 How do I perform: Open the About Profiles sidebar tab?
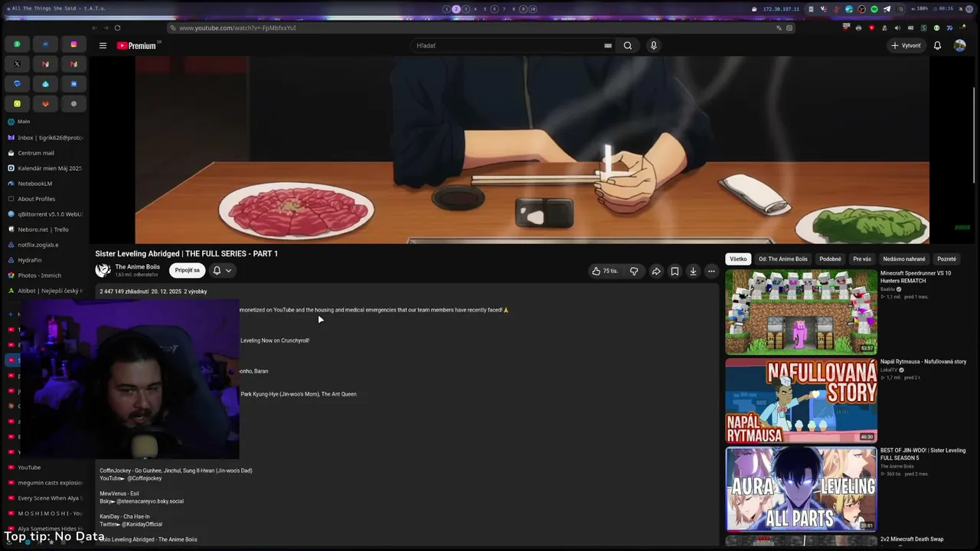[x=44, y=199]
